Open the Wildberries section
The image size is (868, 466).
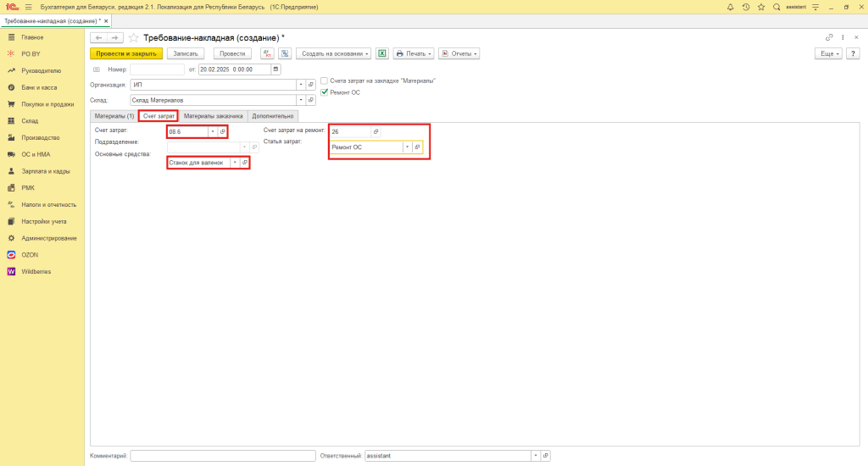[x=36, y=272]
